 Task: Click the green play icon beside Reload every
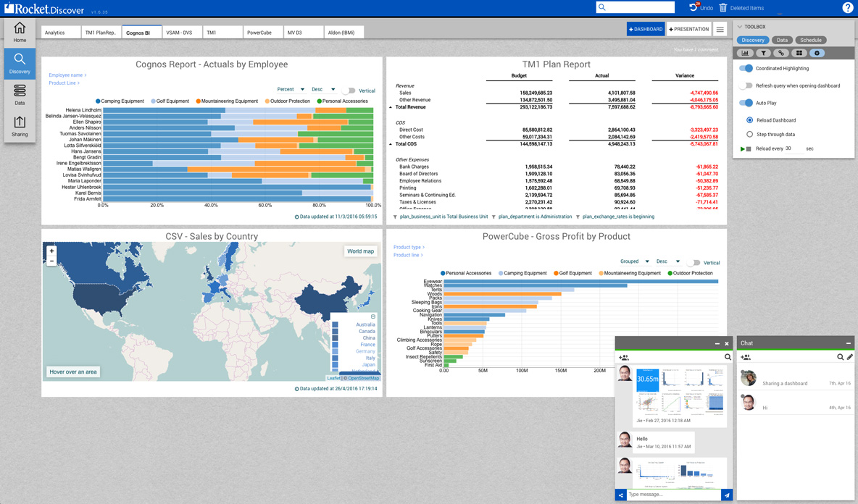743,148
